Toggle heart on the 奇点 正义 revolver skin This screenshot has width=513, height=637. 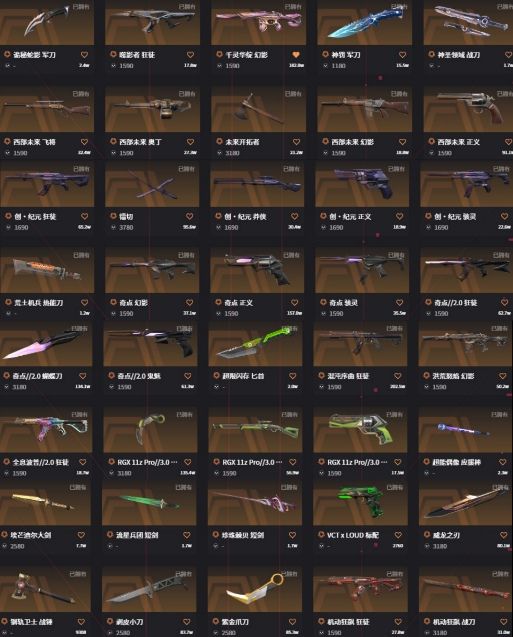click(x=294, y=303)
